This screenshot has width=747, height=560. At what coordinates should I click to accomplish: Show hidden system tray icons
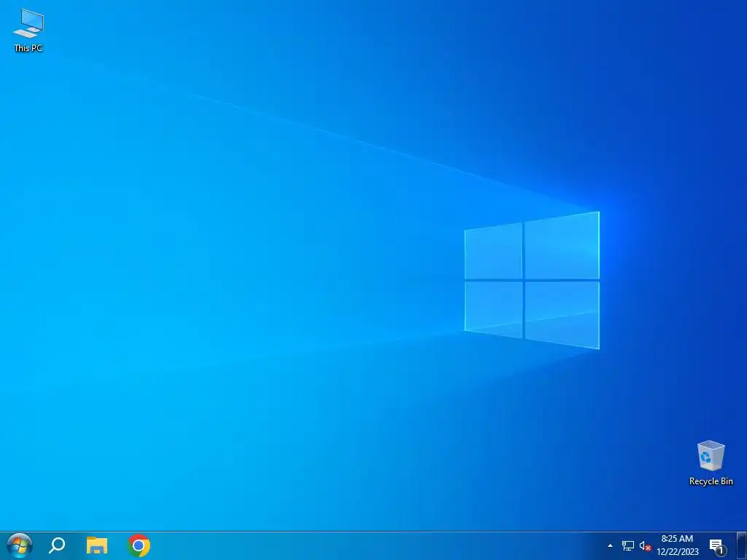point(611,545)
